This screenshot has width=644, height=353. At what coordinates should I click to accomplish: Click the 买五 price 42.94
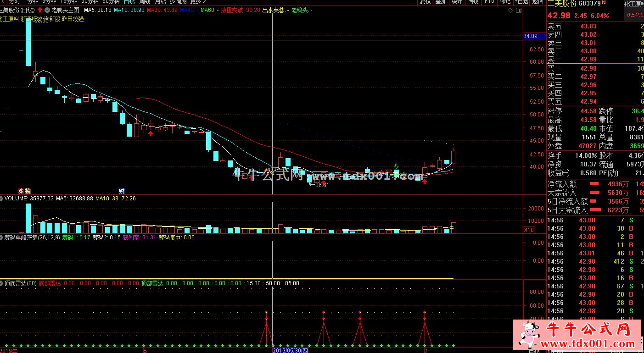[x=588, y=101]
